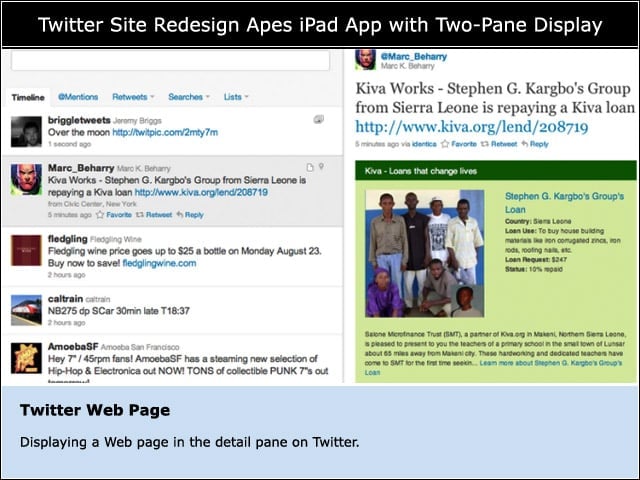Viewport: 640px width, 480px height.
Task: Click the tweet compose text box
Action: [170, 60]
